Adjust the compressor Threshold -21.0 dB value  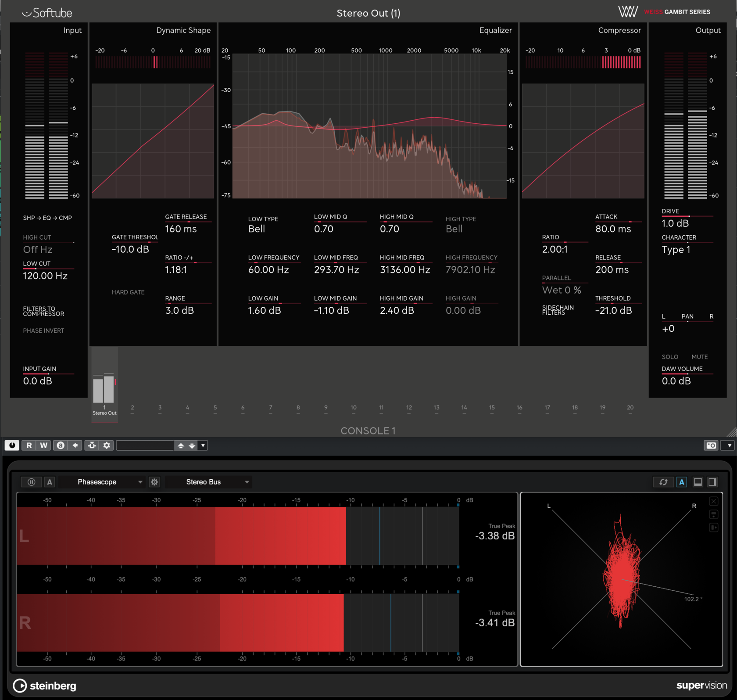tap(614, 311)
